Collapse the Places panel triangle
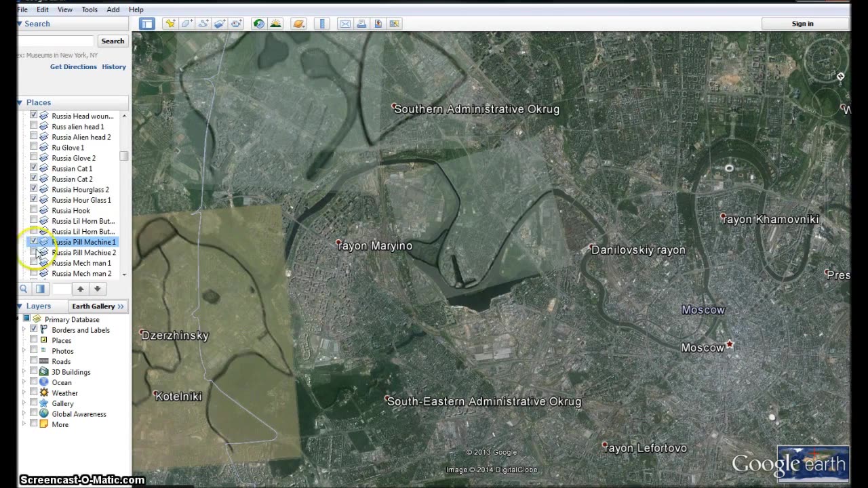Viewport: 868px width, 488px height. 20,102
